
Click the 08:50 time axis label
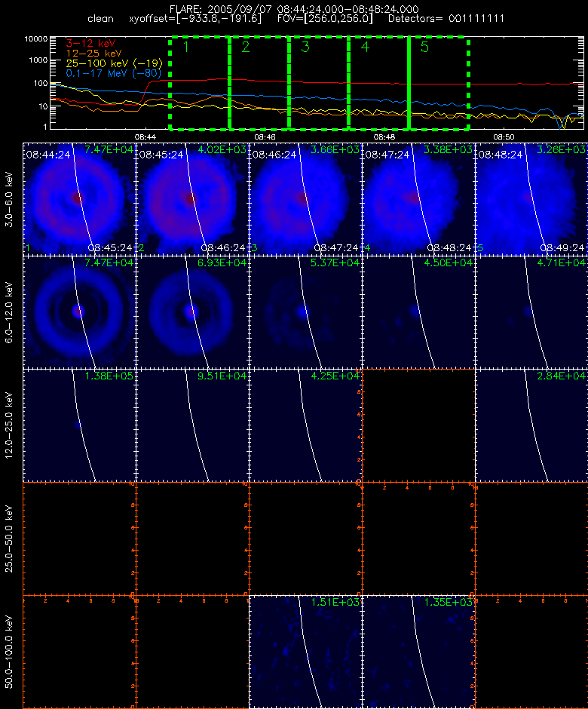click(504, 137)
